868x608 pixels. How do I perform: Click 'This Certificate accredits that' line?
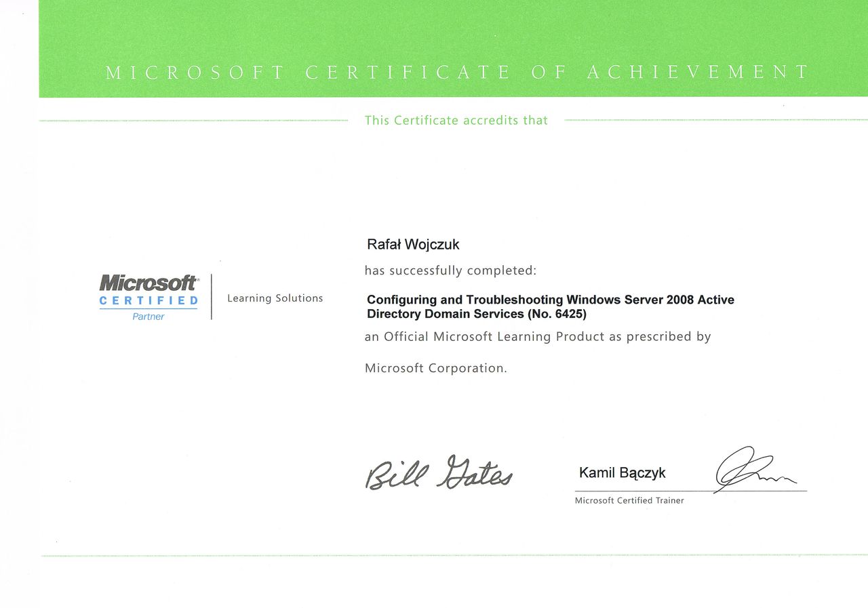(456, 120)
